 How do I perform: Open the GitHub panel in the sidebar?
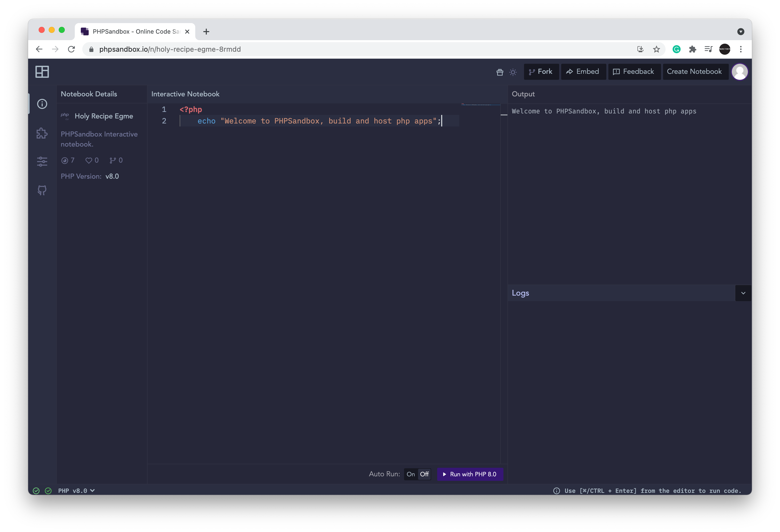[x=42, y=190]
